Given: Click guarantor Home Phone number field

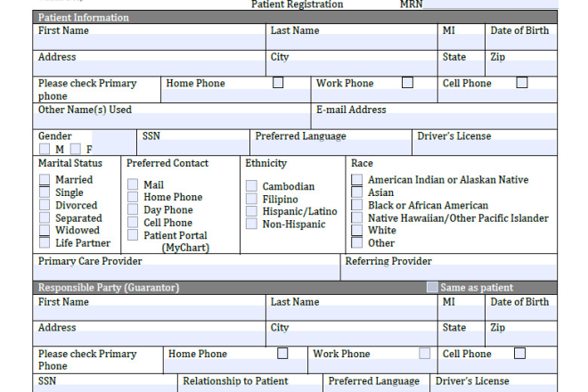Looking at the screenshot, I should coord(235,366).
